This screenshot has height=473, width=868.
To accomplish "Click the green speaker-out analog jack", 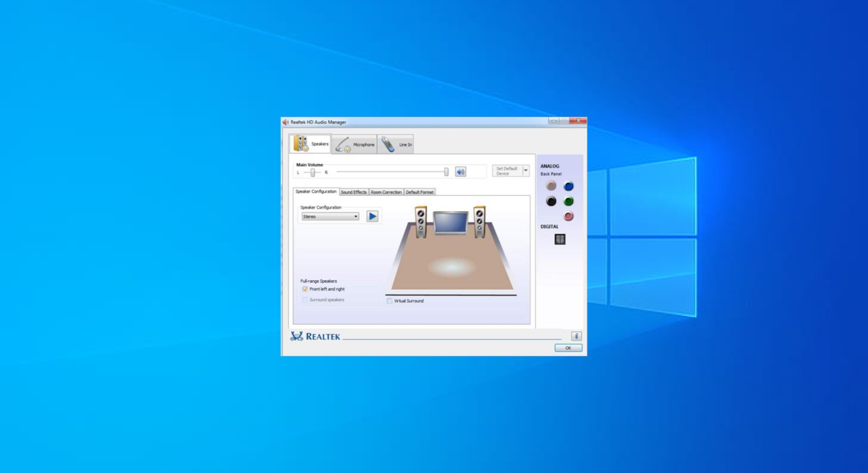I will click(569, 201).
